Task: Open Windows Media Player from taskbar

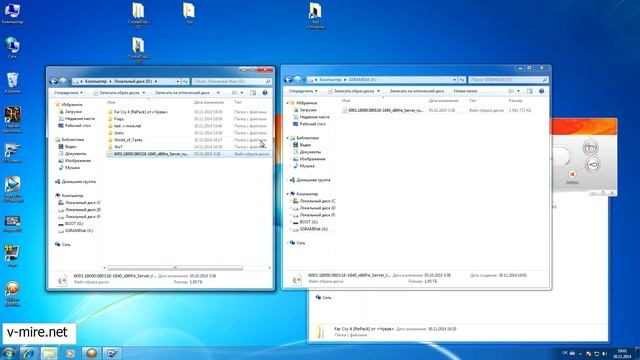Action: tap(70, 353)
